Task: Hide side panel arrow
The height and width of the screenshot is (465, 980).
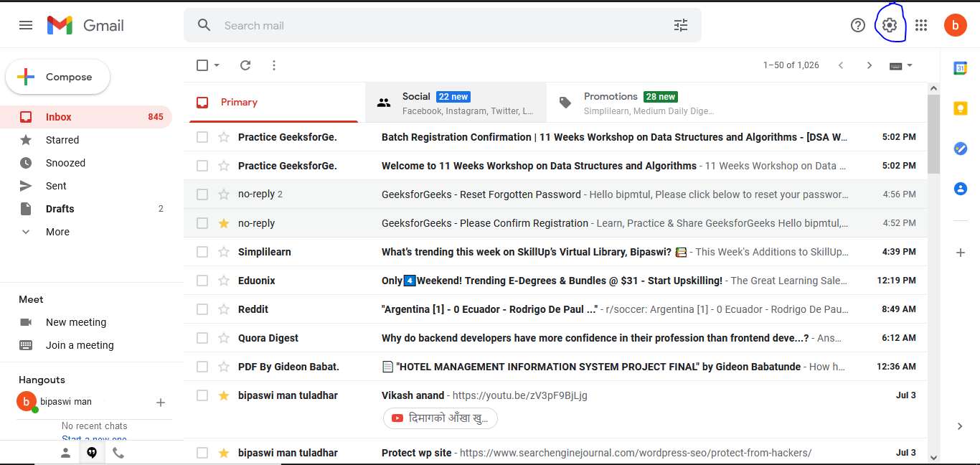Action: pyautogui.click(x=960, y=426)
